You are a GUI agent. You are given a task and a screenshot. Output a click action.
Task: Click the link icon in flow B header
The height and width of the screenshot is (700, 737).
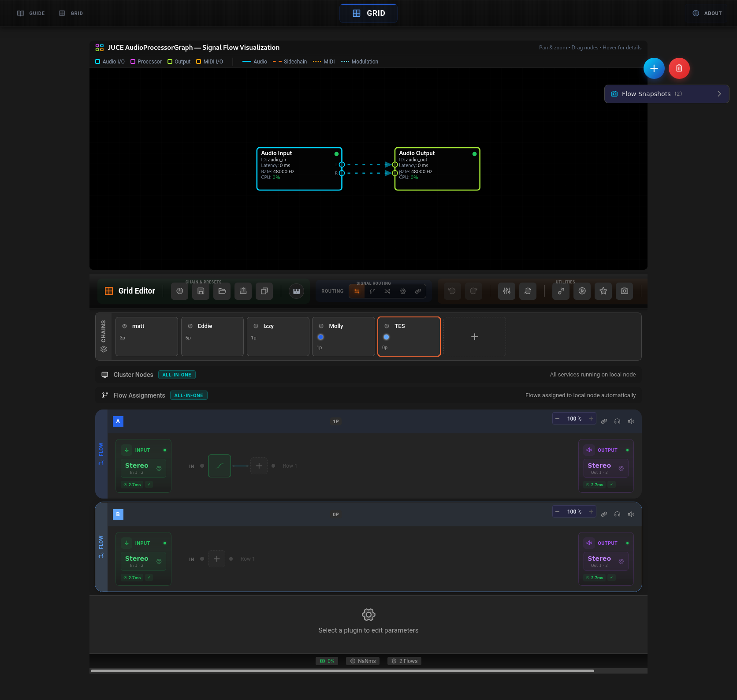(604, 514)
